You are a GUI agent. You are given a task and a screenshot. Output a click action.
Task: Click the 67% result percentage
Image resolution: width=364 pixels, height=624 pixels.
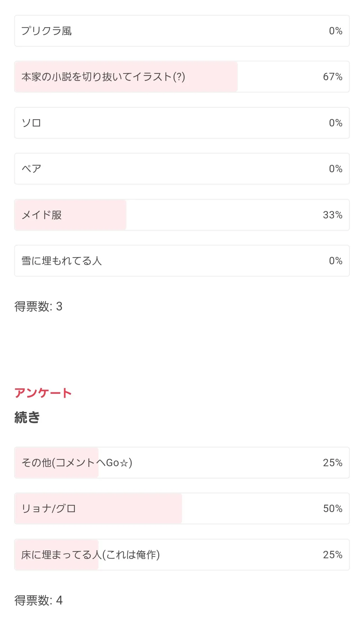[x=332, y=77]
